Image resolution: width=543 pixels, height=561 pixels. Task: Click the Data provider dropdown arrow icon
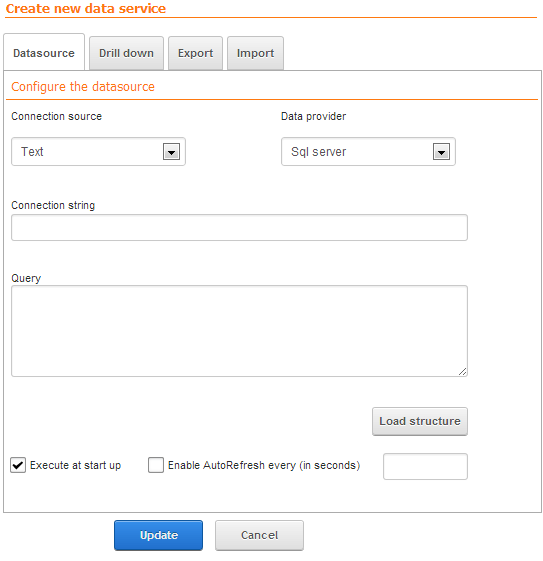[x=441, y=152]
